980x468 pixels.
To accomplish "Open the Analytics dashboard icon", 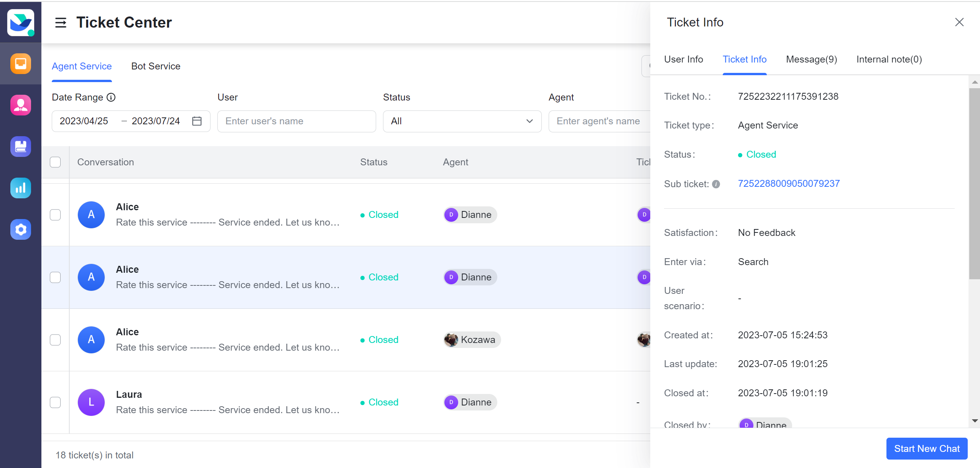I will point(20,188).
